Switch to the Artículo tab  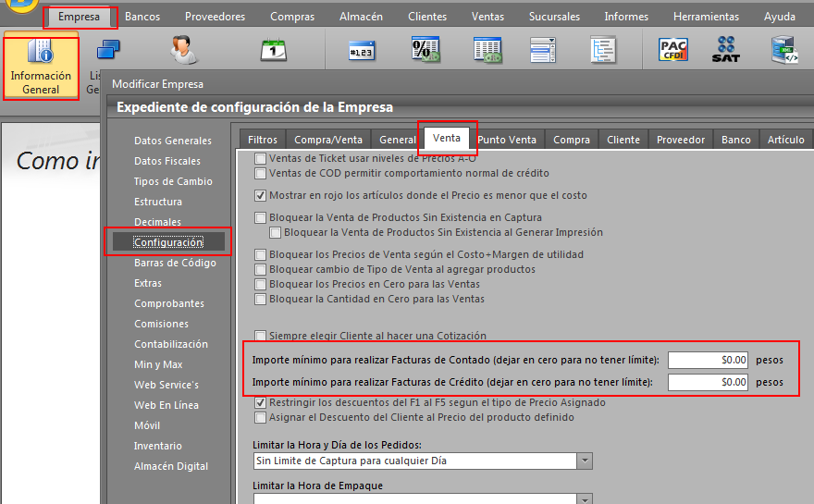[786, 140]
